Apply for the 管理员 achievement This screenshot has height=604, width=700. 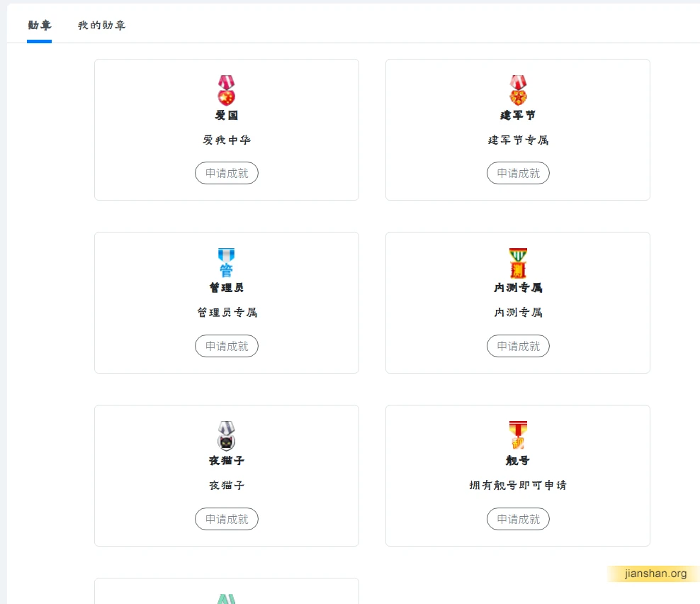[x=226, y=346]
